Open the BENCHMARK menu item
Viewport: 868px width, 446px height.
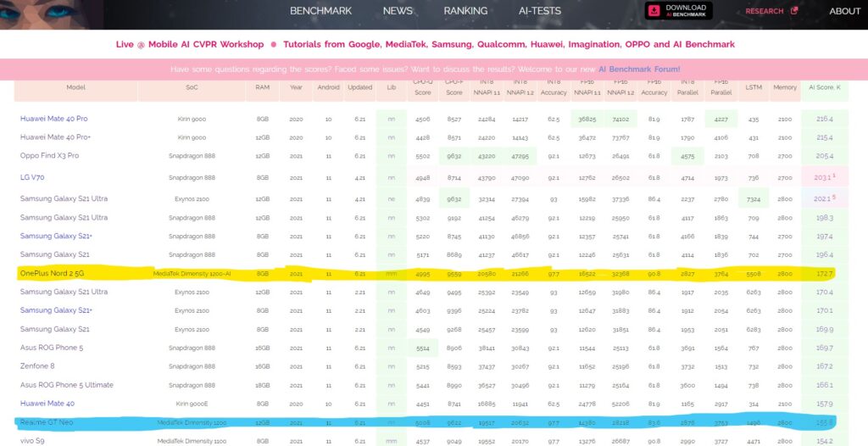click(x=320, y=11)
